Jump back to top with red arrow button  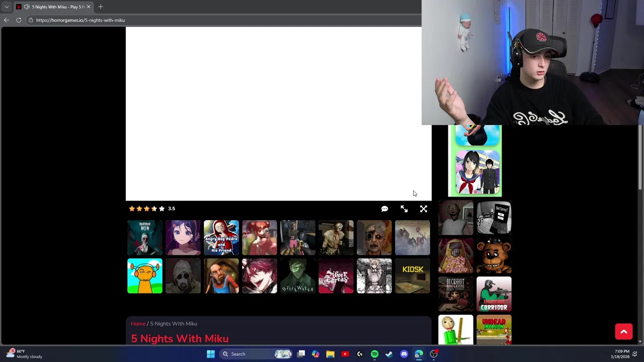pos(624,331)
